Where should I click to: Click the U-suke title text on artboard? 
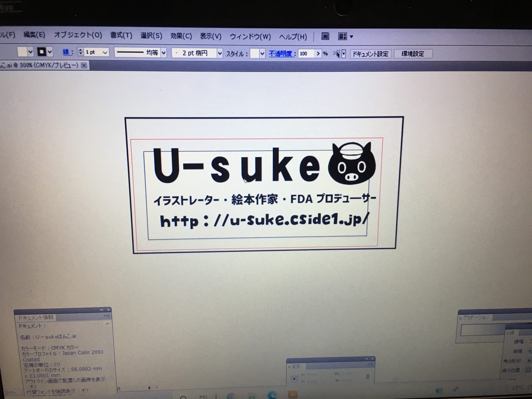click(236, 165)
